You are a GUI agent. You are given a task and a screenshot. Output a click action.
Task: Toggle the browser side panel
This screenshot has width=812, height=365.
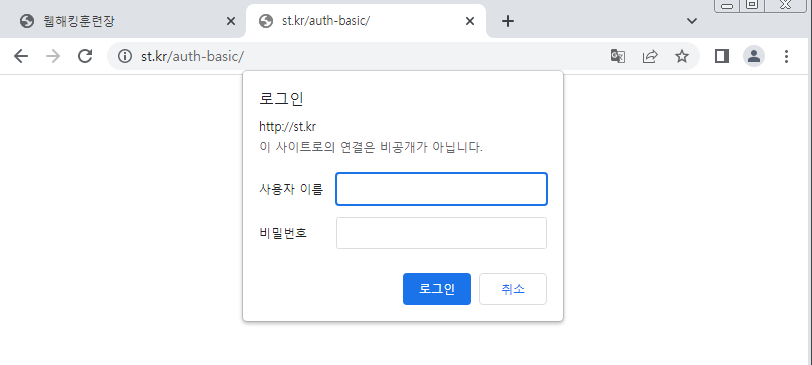click(722, 56)
